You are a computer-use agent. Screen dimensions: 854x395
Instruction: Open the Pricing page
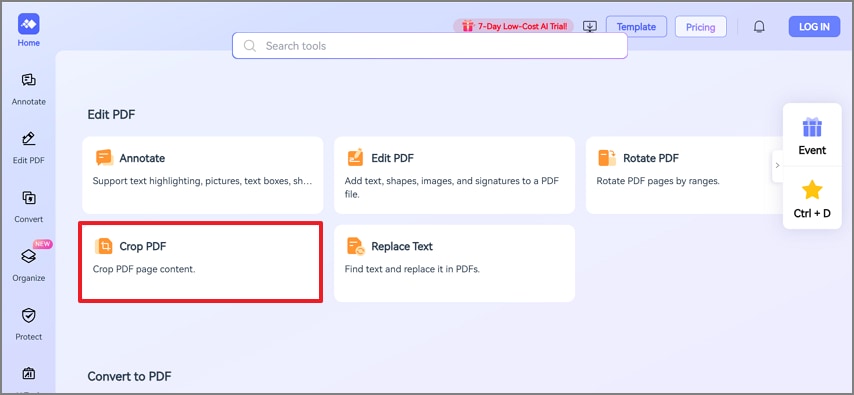tap(700, 27)
